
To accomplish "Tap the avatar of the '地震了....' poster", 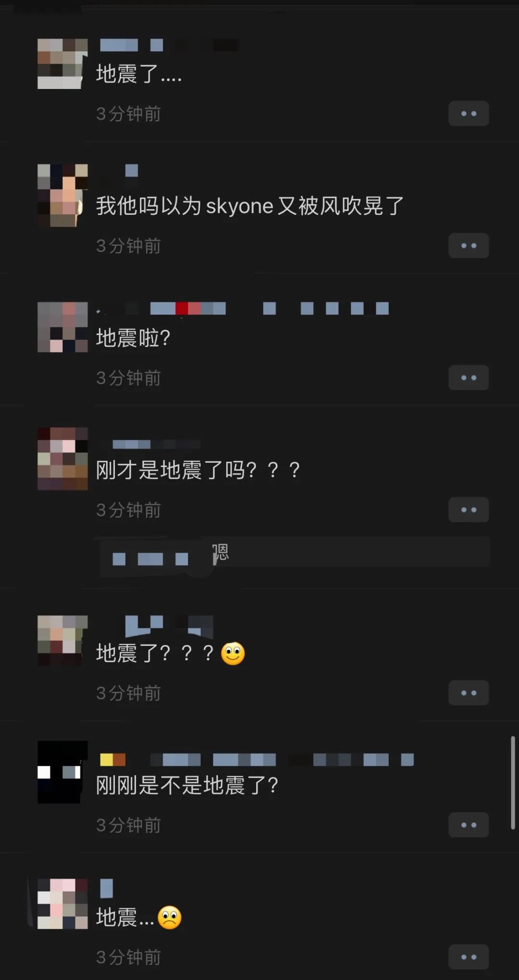I will (x=62, y=64).
